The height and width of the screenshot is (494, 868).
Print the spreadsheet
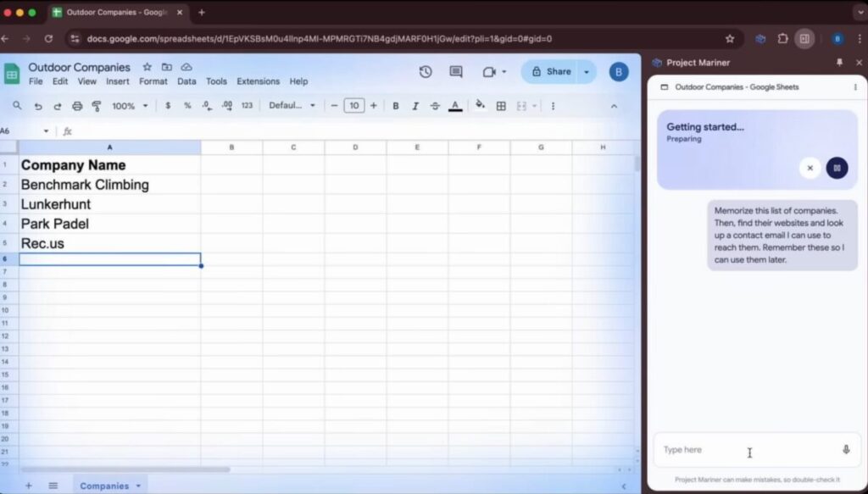coord(77,106)
